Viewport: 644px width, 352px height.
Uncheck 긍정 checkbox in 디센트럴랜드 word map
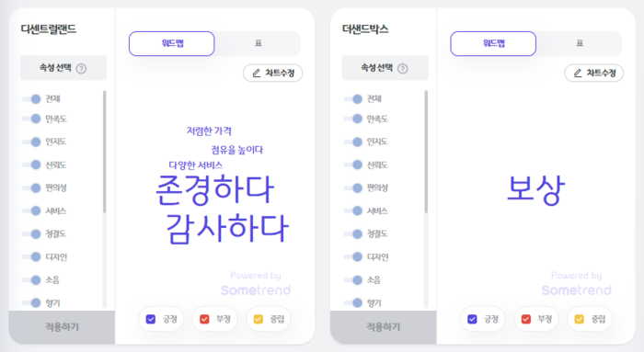tap(151, 319)
